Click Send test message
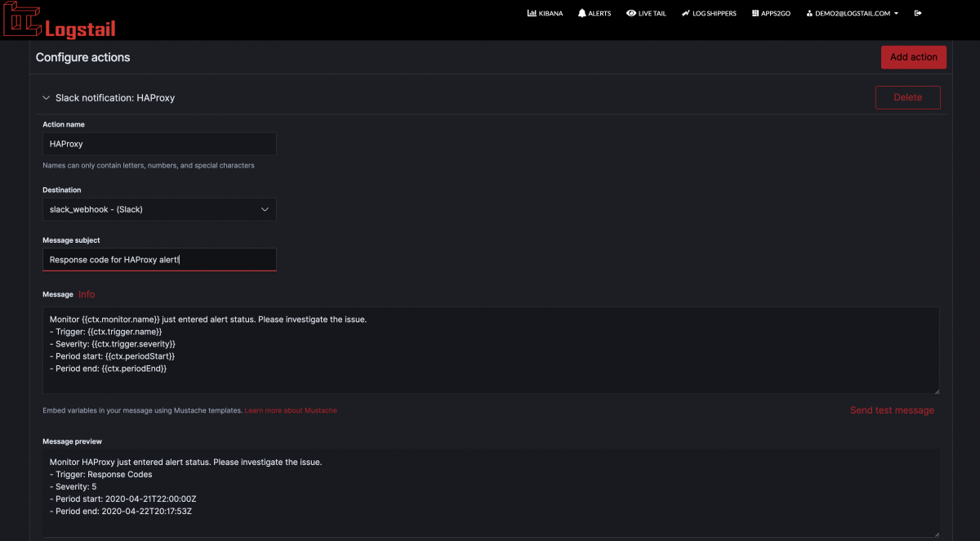 [x=892, y=410]
